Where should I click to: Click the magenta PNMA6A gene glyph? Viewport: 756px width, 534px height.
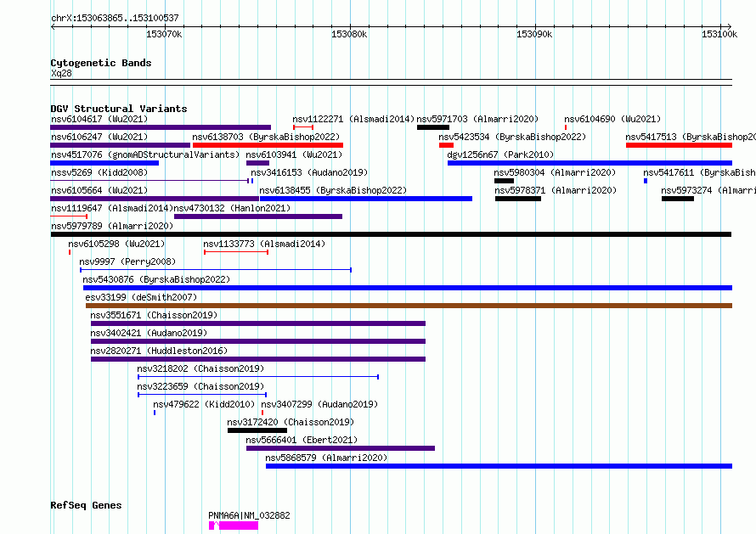(x=234, y=526)
